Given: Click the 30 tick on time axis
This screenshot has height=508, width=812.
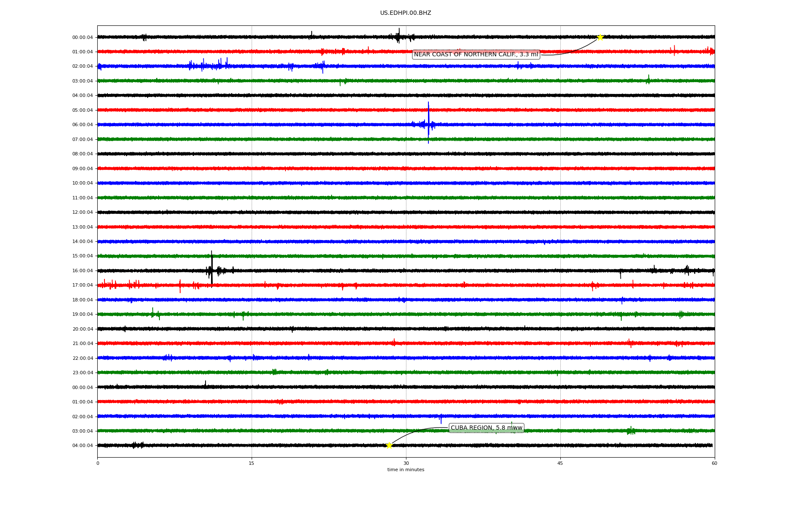Looking at the screenshot, I should 406,463.
